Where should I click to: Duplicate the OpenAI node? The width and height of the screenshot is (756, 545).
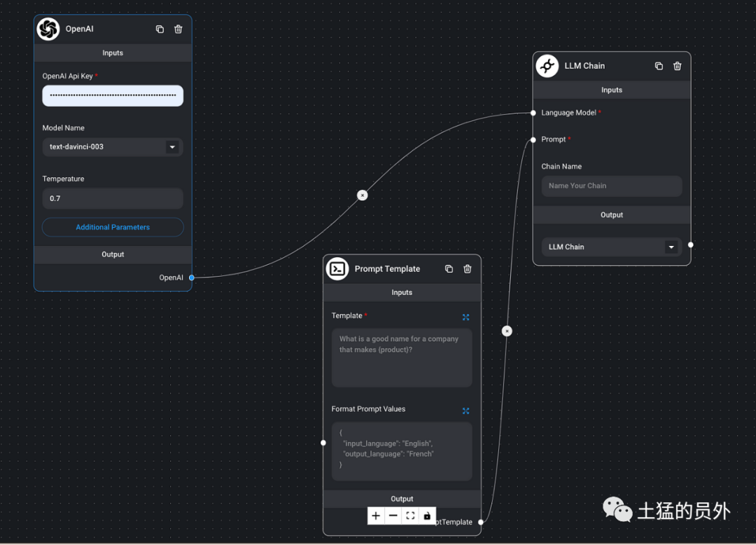point(160,29)
